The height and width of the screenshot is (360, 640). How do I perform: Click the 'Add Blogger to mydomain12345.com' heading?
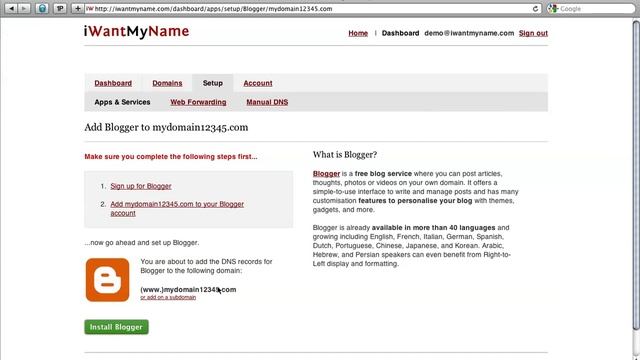point(166,127)
